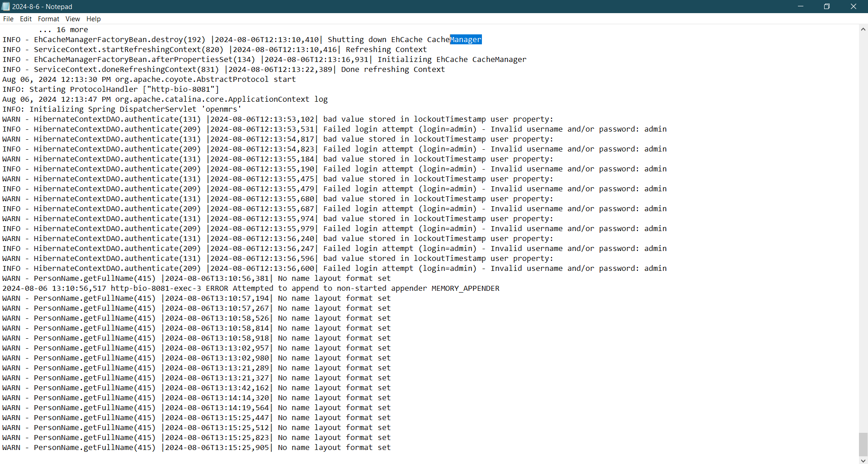The height and width of the screenshot is (464, 868).
Task: Click timestamp 2024-08-06T13:10:58,526
Action: pos(217,318)
